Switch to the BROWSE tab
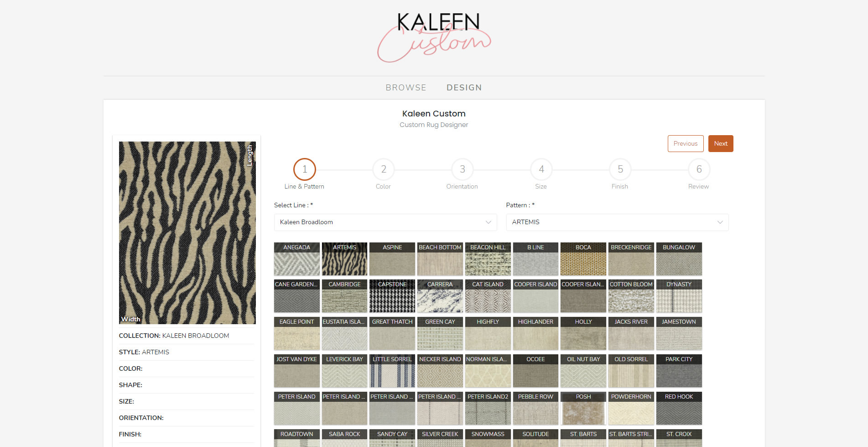This screenshot has height=447, width=868. point(405,88)
